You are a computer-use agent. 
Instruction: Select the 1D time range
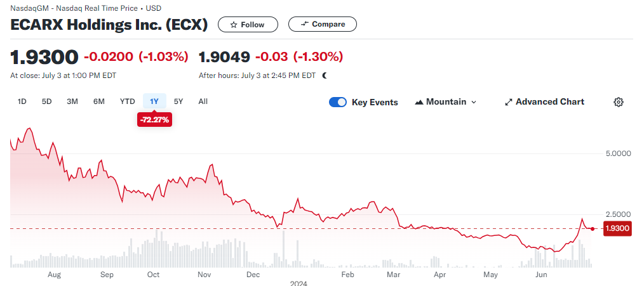tap(22, 101)
